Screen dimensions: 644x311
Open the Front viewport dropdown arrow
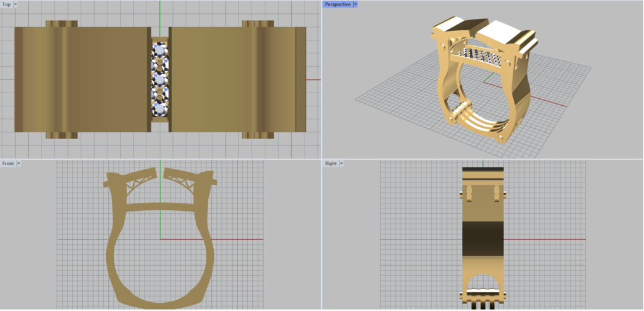pyautogui.click(x=19, y=163)
